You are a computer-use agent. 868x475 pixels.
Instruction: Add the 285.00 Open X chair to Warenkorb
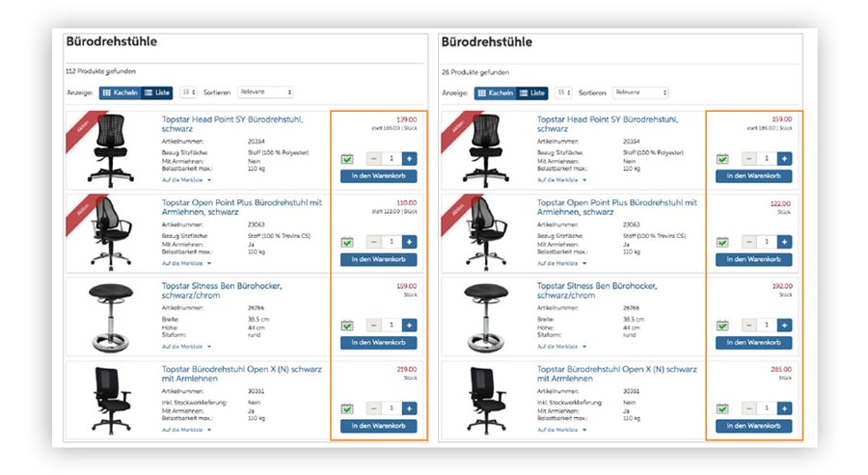[754, 426]
